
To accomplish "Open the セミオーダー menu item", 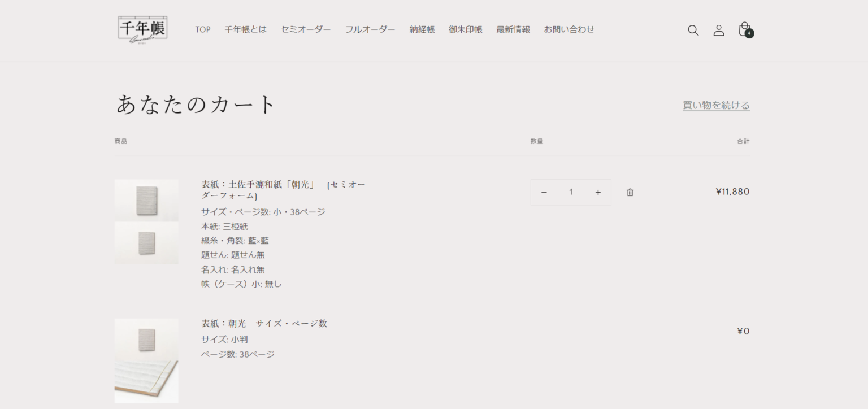I will point(306,29).
